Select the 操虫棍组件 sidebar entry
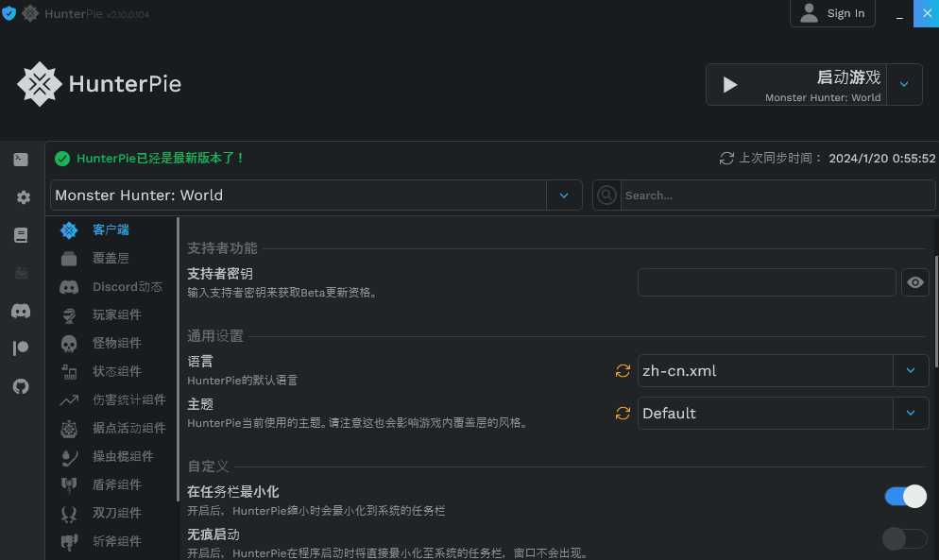The width and height of the screenshot is (939, 560). point(123,456)
